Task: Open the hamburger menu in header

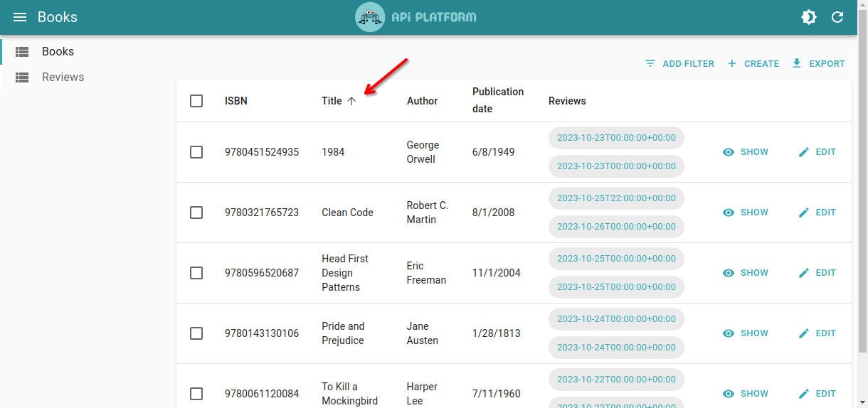Action: tap(20, 17)
